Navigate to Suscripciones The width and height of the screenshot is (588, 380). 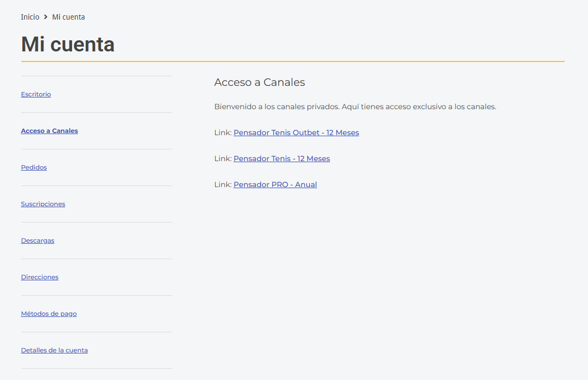[x=43, y=204]
